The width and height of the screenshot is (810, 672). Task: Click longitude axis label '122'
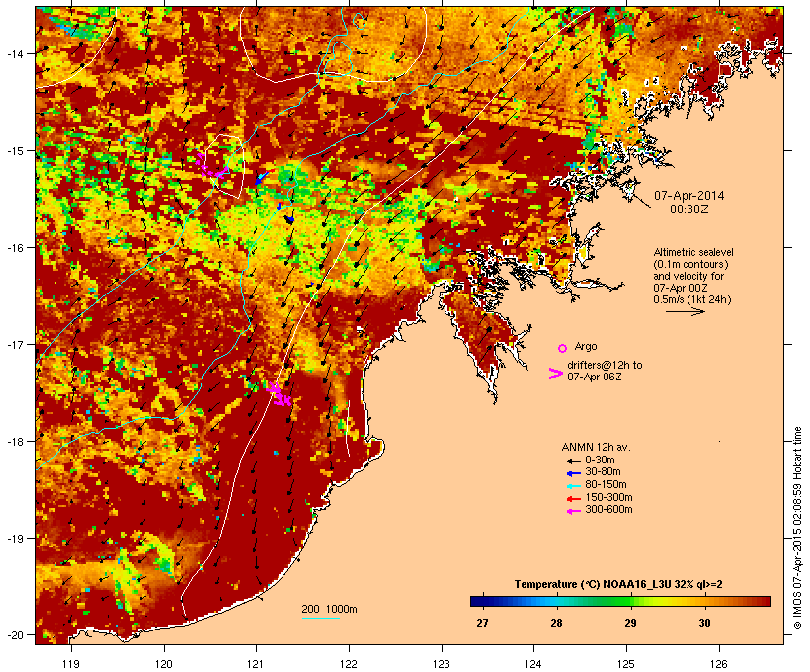point(349,664)
